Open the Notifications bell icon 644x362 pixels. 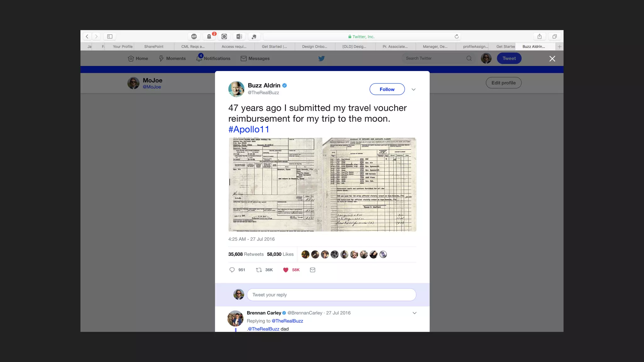[199, 58]
